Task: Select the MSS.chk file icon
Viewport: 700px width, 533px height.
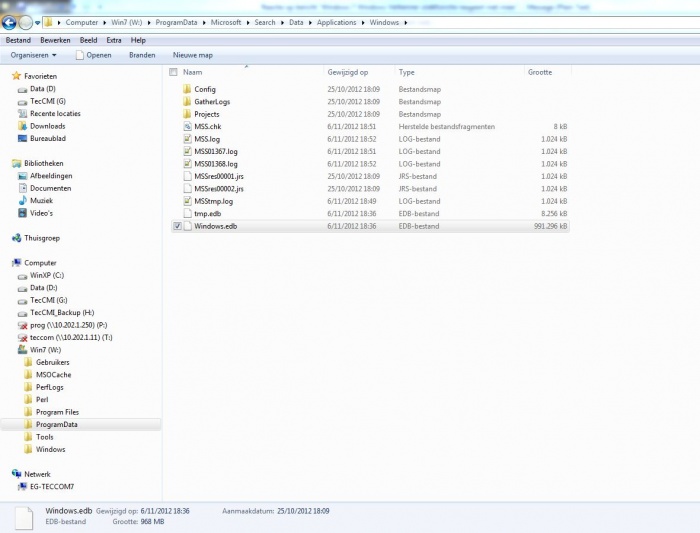Action: tap(188, 126)
